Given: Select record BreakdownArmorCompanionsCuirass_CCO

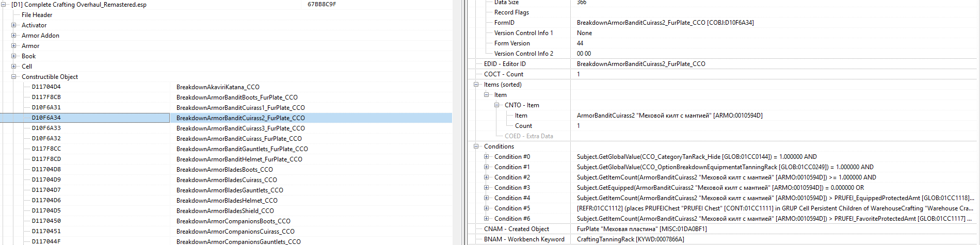Looking at the screenshot, I should pos(235,232).
